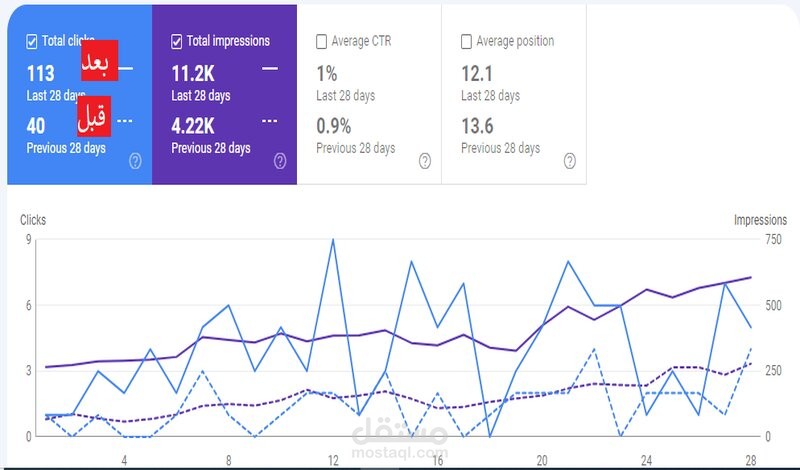Image resolution: width=800 pixels, height=470 pixels.
Task: Click the clicks peak at day 12
Action: click(333, 239)
